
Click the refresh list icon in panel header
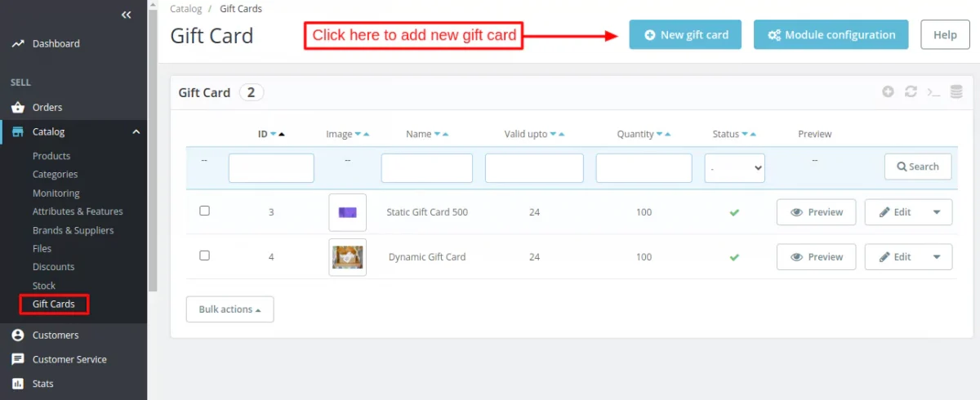pyautogui.click(x=911, y=91)
